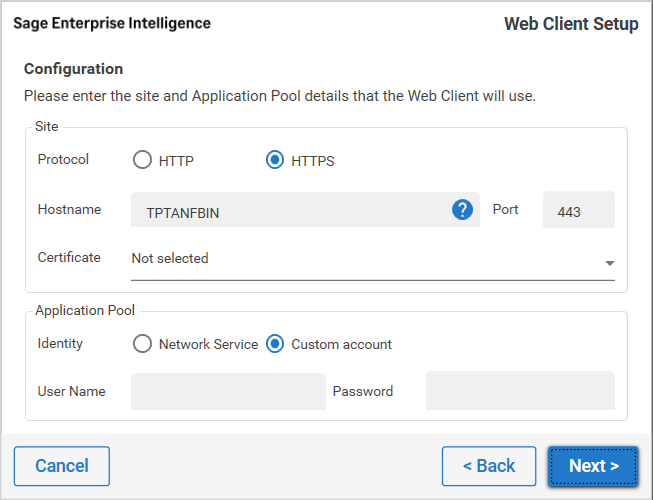Click the Identity label in Application Pool

tap(60, 343)
